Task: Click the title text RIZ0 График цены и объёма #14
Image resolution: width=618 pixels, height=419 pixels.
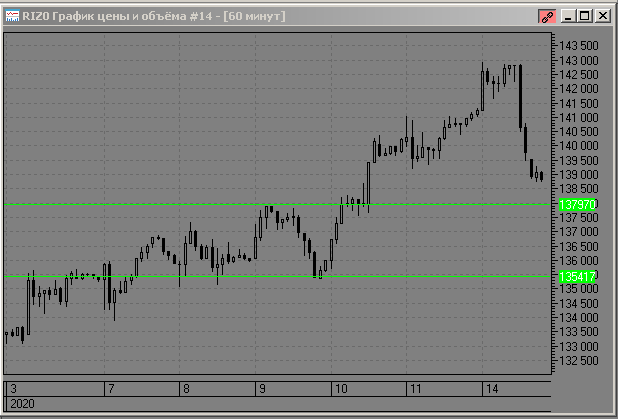Action: [117, 16]
